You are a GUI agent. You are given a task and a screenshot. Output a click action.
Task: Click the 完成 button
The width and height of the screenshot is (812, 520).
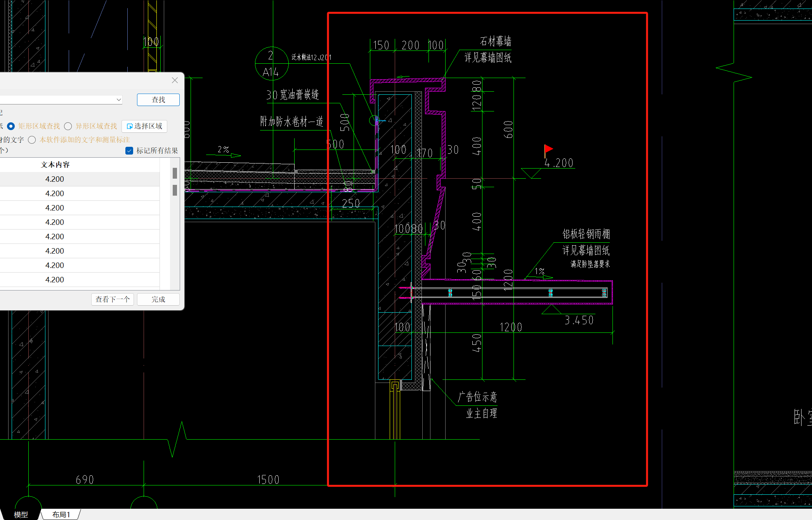(158, 299)
